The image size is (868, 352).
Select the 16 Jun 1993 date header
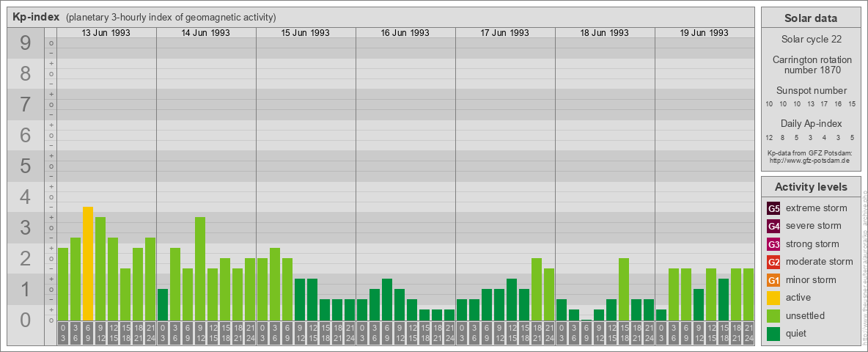coord(405,33)
